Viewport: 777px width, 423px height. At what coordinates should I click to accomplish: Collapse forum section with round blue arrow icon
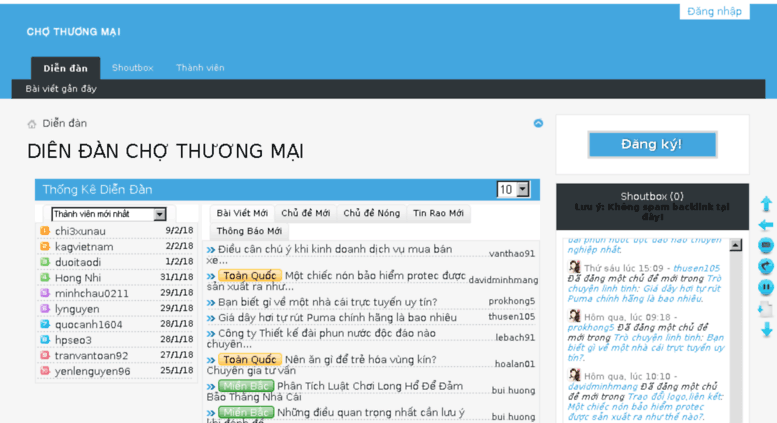pyautogui.click(x=538, y=123)
